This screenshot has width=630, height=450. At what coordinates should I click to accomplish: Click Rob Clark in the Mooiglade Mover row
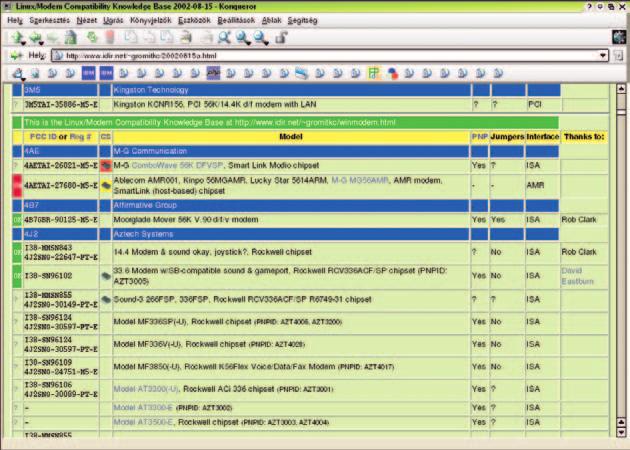pos(579,220)
